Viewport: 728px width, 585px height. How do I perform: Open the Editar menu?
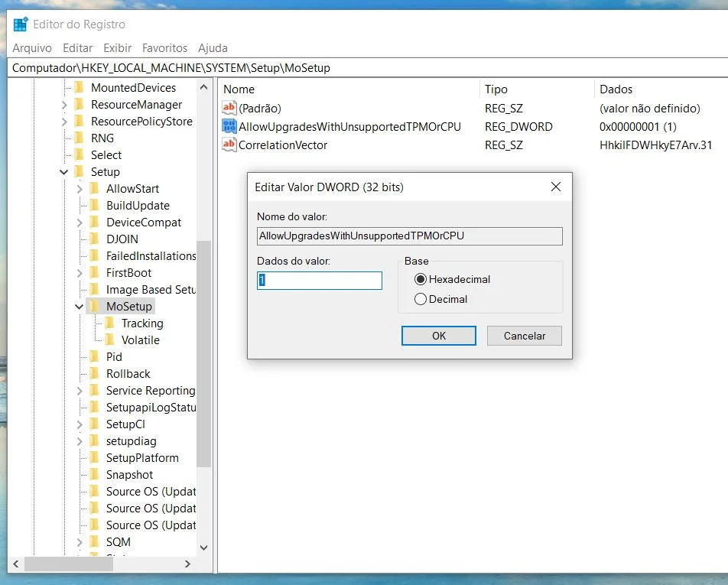77,48
